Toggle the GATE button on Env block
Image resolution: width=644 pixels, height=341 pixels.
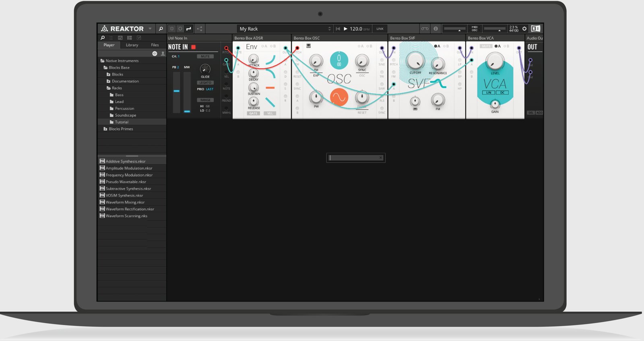pyautogui.click(x=253, y=113)
